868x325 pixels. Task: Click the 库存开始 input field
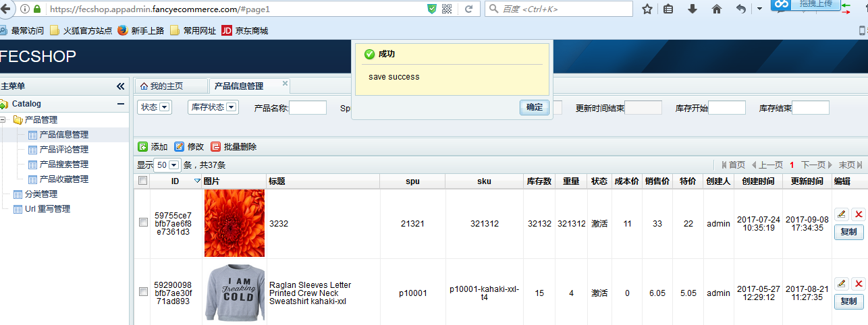point(727,108)
